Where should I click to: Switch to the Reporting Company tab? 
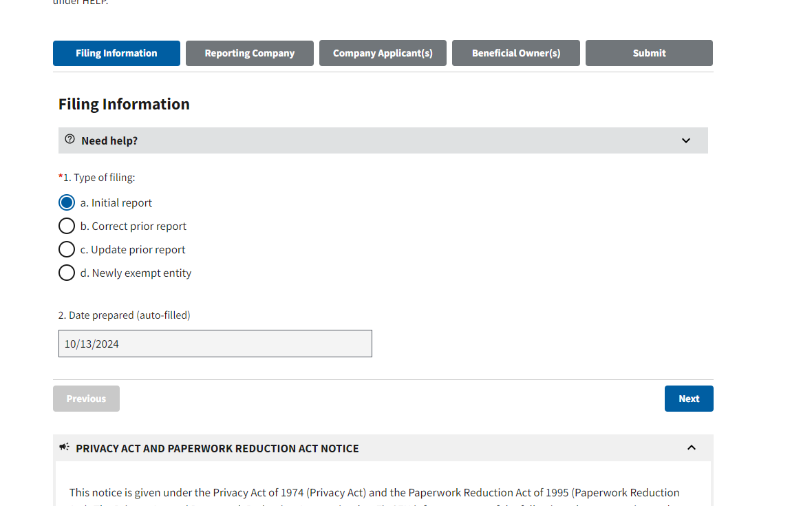[249, 53]
